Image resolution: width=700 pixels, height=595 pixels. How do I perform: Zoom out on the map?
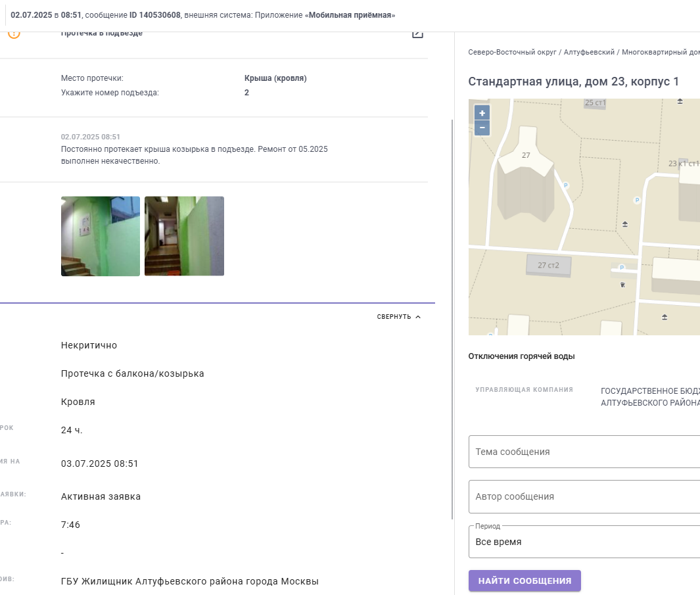482,128
